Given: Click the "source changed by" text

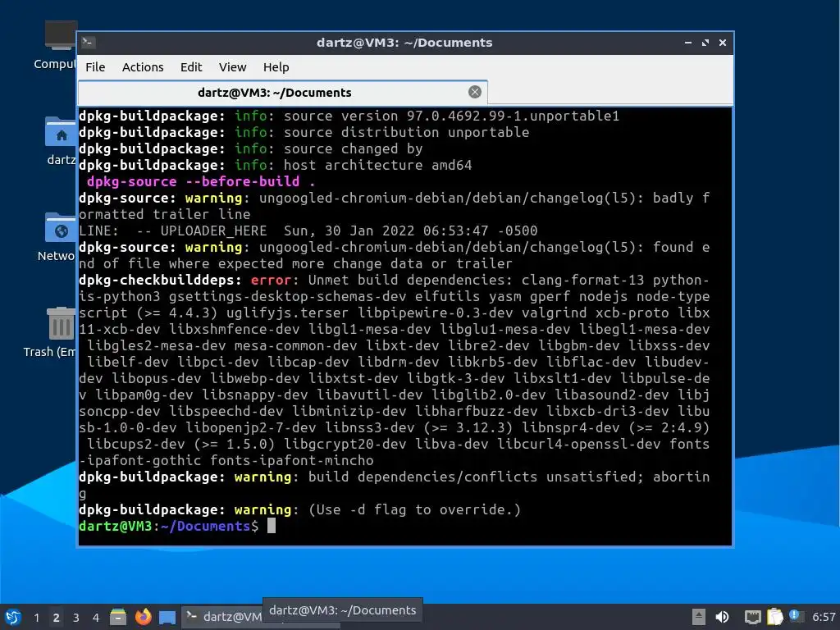Looking at the screenshot, I should (x=353, y=149).
